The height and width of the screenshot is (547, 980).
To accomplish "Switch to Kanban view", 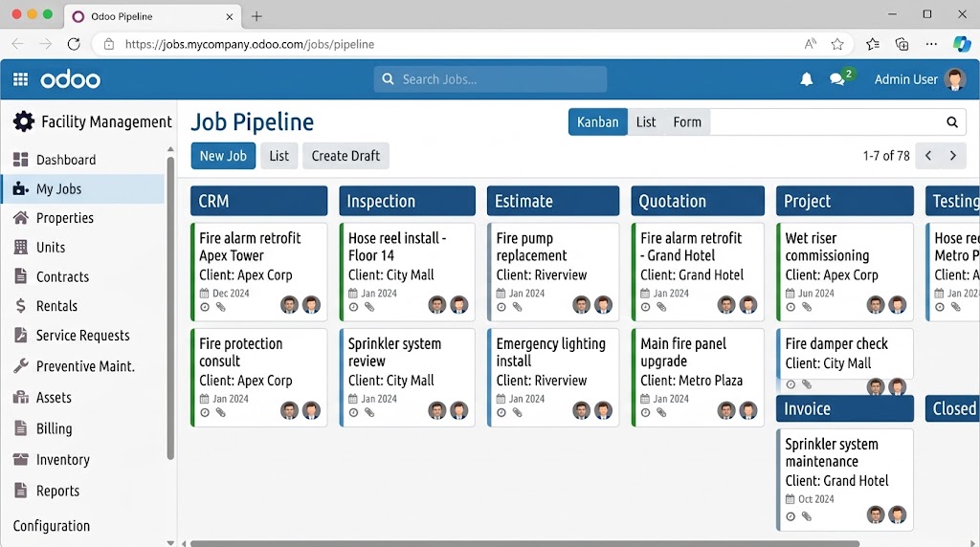I will coord(597,121).
